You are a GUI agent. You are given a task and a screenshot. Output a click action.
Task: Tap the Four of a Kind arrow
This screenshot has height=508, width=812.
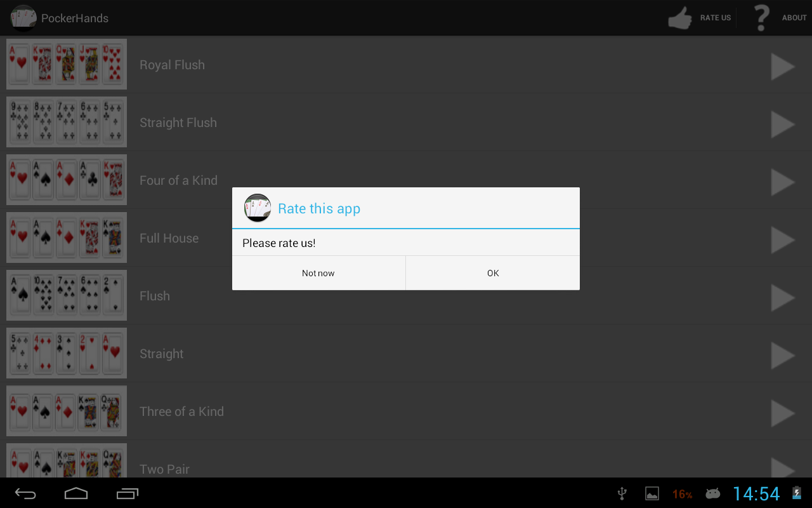[783, 182]
